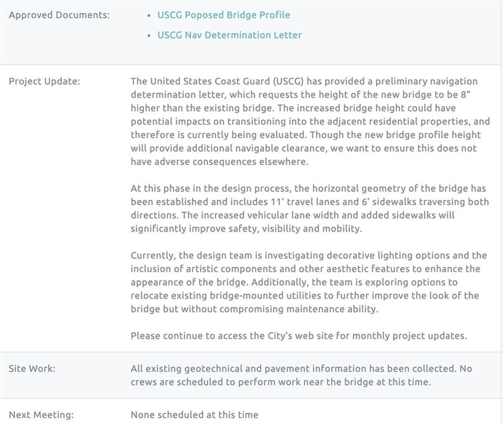Click the paragraph starting "Currently, the design team"

309,282
